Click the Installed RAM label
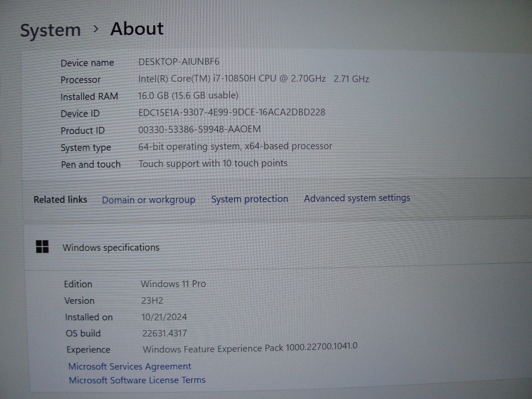 click(x=89, y=97)
